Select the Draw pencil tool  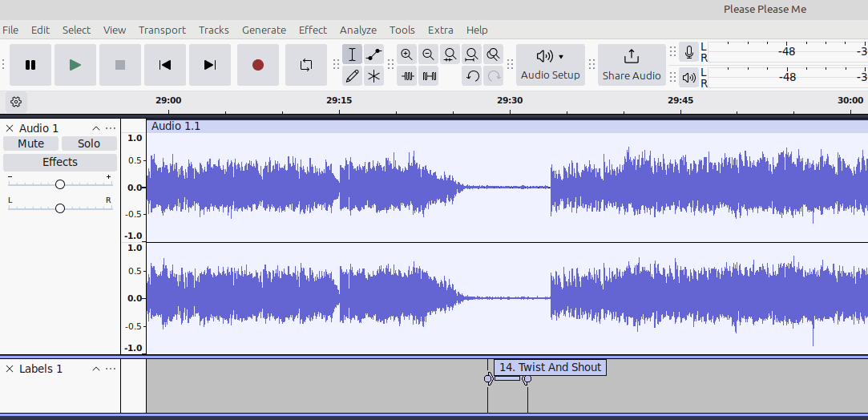pyautogui.click(x=352, y=76)
